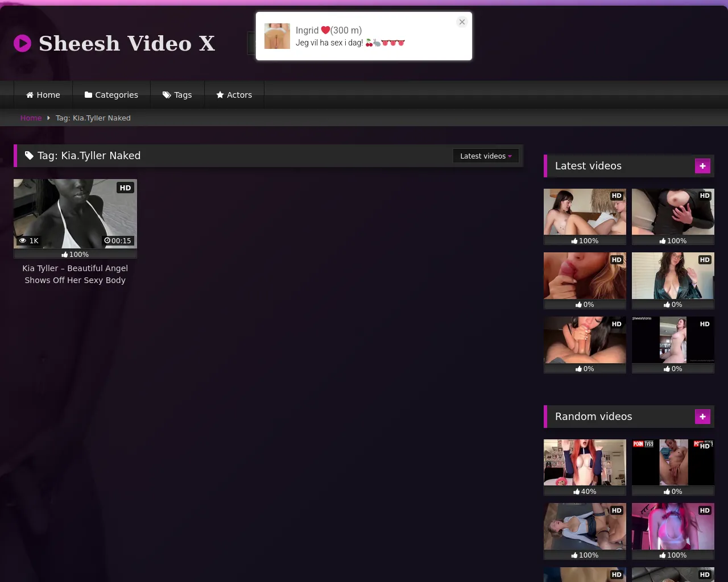Open the Kia Tyller video title link
Viewport: 728px width, 582px height.
pos(75,274)
